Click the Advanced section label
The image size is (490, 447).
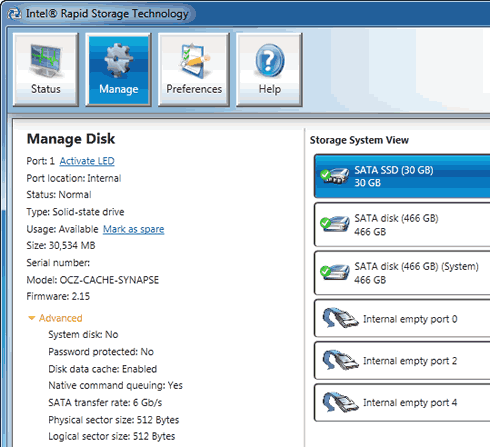tap(60, 318)
